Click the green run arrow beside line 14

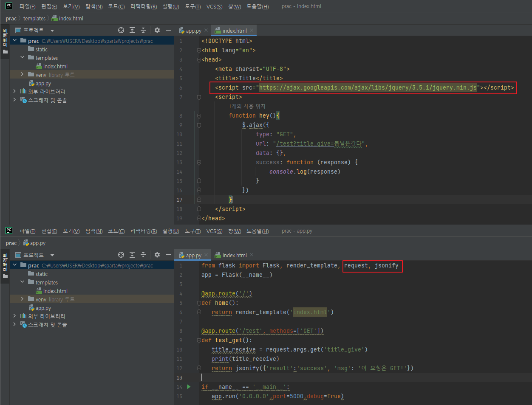coord(189,387)
